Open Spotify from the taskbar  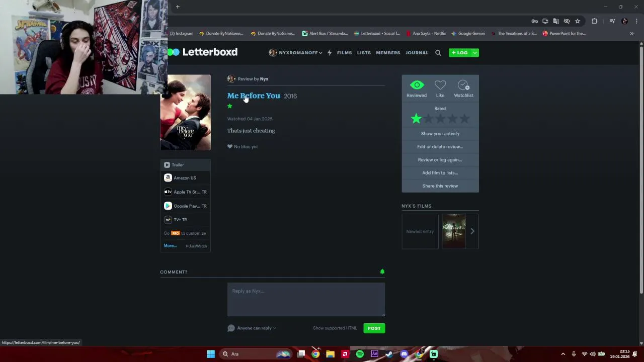point(360,354)
